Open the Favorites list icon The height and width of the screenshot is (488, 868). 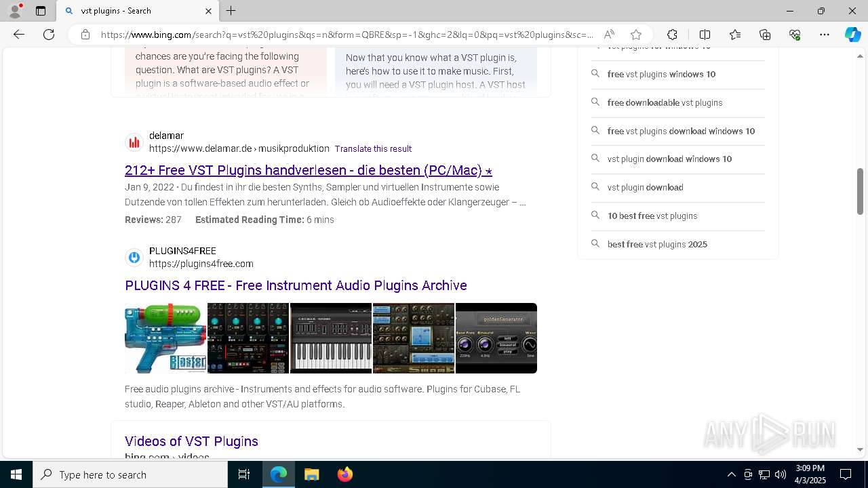735,35
